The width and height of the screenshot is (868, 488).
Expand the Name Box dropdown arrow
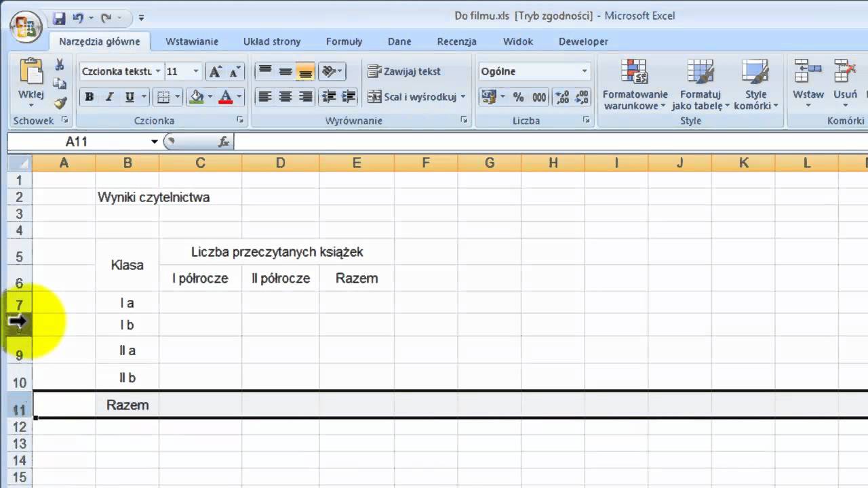click(155, 142)
